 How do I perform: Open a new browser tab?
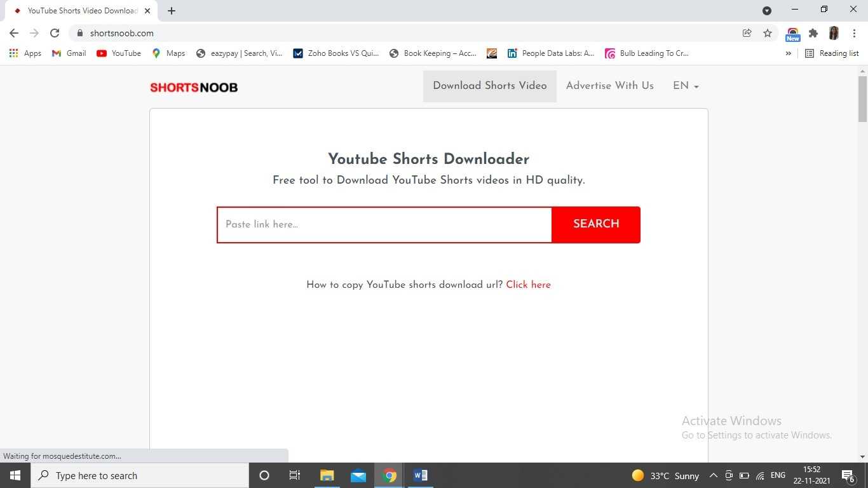pos(172,11)
